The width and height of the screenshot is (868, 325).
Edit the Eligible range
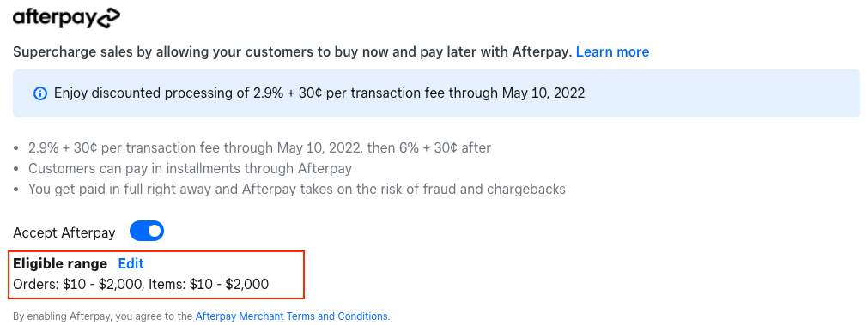[x=131, y=263]
